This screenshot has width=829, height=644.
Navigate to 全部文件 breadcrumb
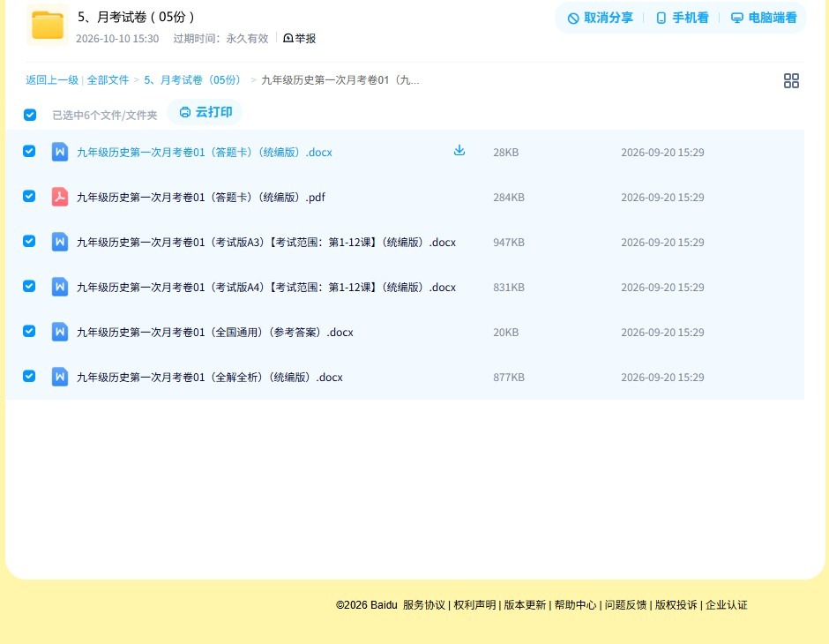point(108,80)
